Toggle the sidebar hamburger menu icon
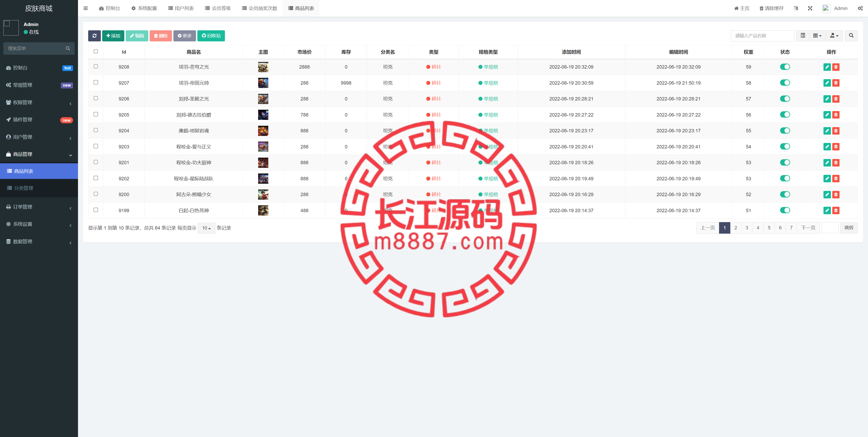 click(x=86, y=8)
